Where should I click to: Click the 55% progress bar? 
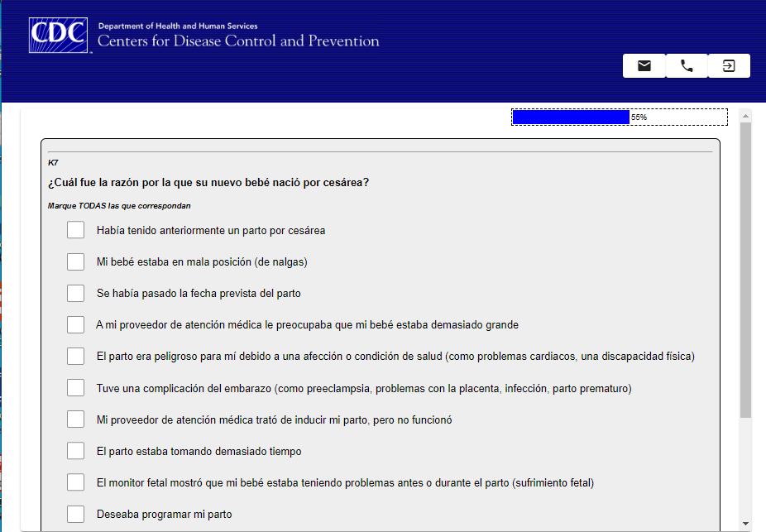click(x=620, y=117)
